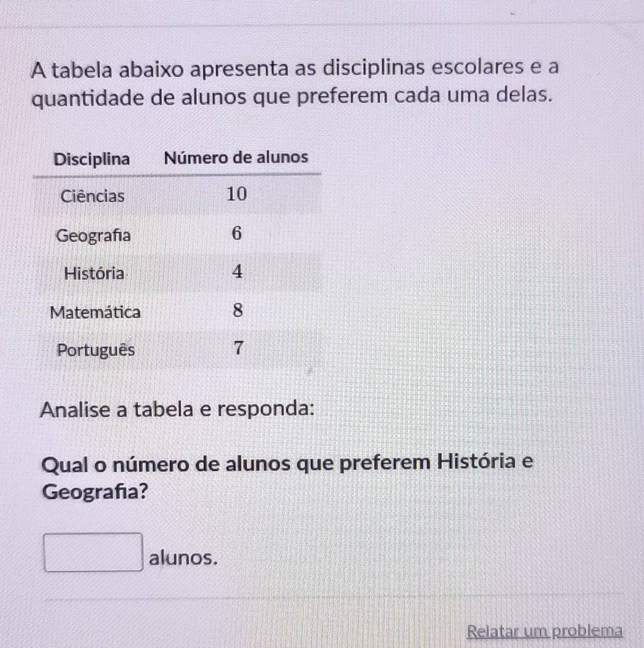Click the bold question about História e Geografia

coord(287,463)
